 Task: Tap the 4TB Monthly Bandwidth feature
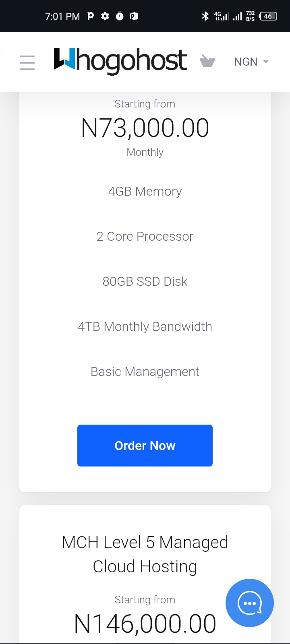145,326
